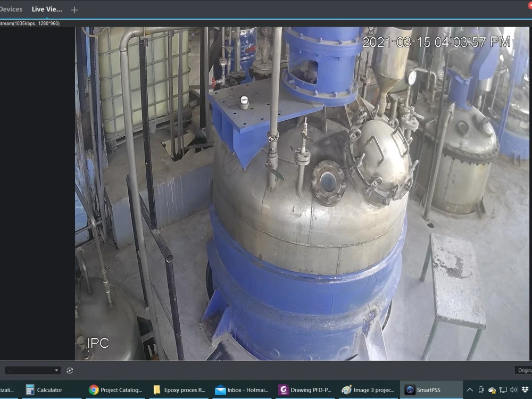Image resolution: width=532 pixels, height=399 pixels.
Task: Open network settings via the tray icon
Action: [x=502, y=390]
